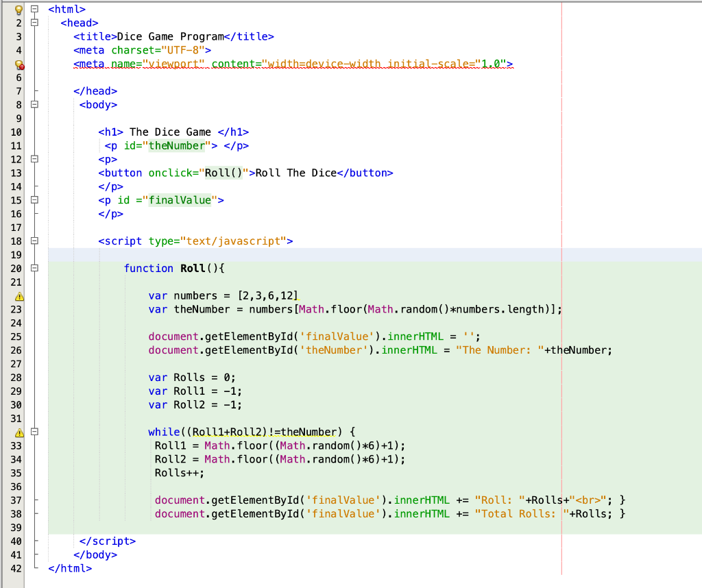Viewport: 702px width, 588px height.
Task: Click the Roll1 = Math.floor assignment line
Action: [x=280, y=446]
